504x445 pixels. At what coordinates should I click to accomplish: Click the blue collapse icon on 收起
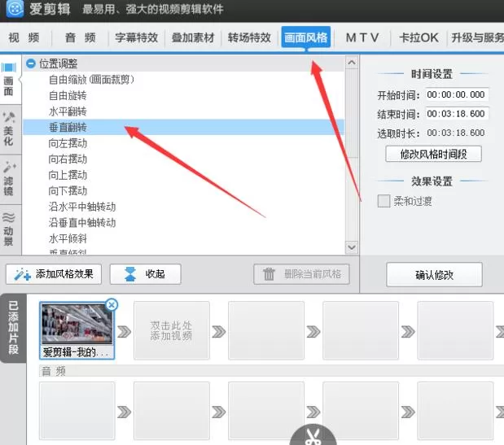(x=130, y=274)
